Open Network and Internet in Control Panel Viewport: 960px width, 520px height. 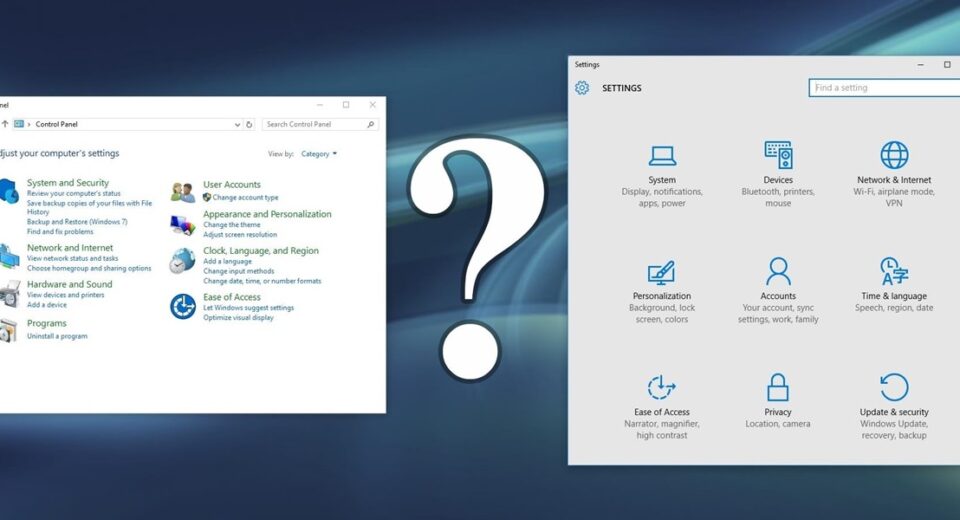(70, 247)
